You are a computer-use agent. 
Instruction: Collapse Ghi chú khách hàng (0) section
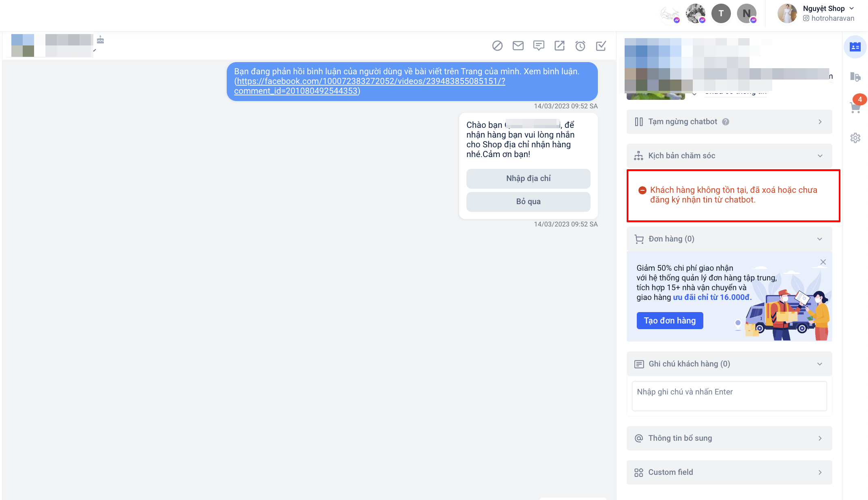tap(729, 364)
